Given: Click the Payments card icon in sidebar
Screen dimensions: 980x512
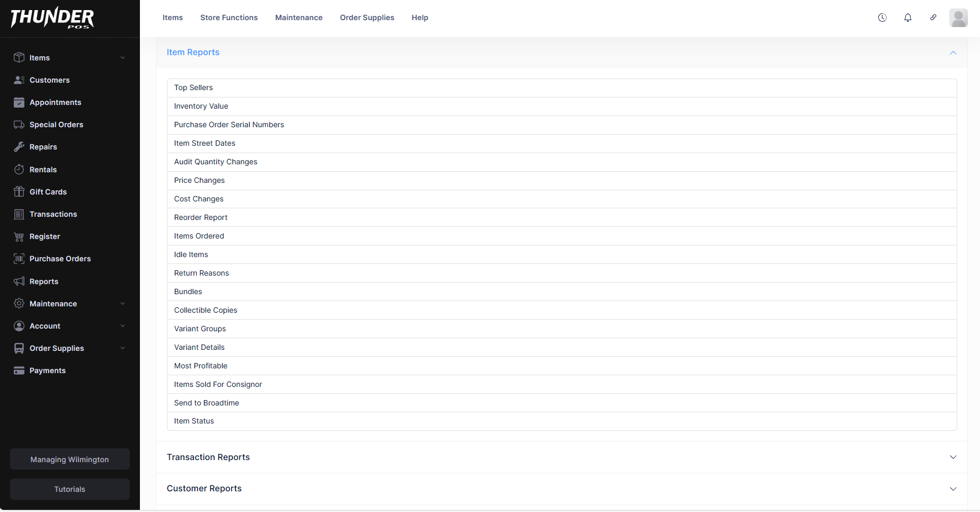Looking at the screenshot, I should (x=19, y=370).
